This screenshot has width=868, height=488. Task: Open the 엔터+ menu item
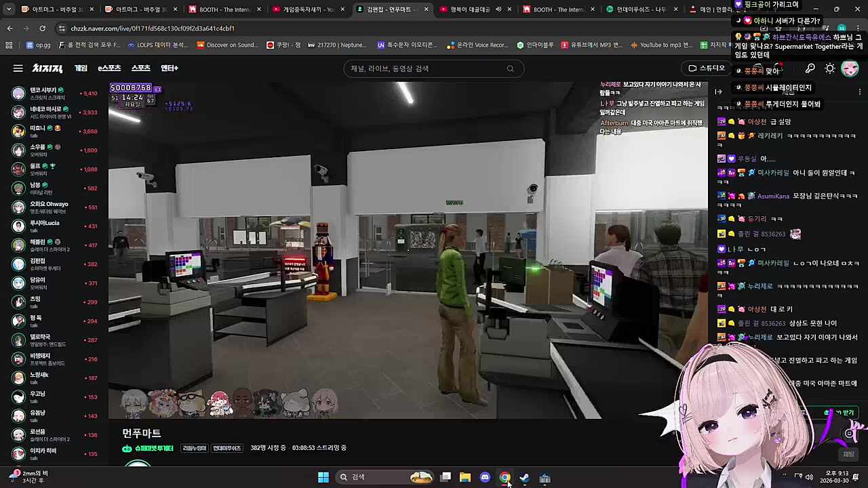point(169,68)
